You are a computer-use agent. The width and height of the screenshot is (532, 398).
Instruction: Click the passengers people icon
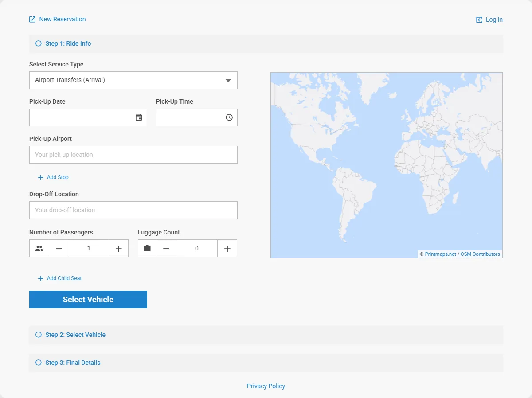coord(39,249)
